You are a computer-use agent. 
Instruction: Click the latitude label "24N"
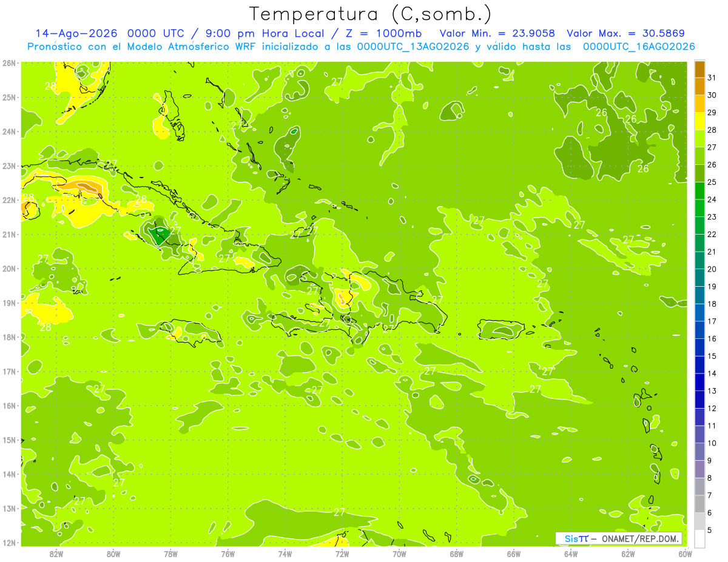tap(9, 132)
